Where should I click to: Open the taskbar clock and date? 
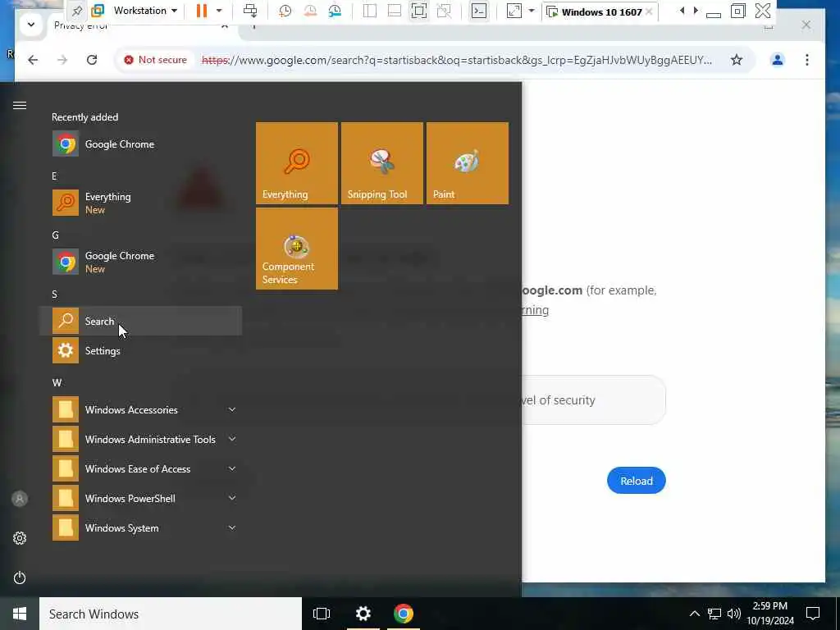tap(770, 614)
